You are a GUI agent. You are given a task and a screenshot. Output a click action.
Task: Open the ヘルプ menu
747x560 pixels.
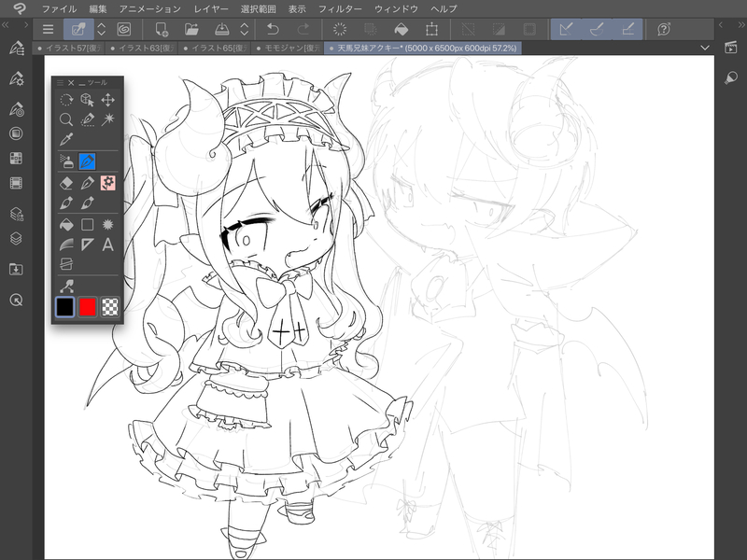click(x=444, y=8)
